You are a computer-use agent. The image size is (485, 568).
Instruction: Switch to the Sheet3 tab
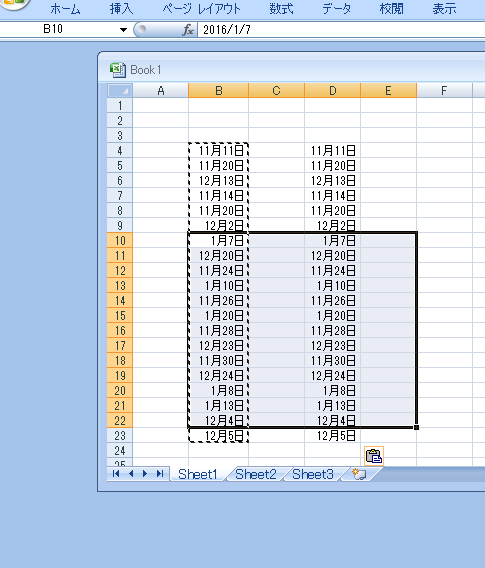(313, 474)
